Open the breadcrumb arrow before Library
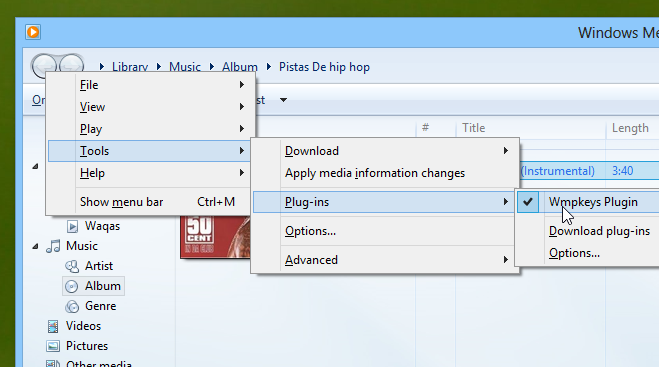The width and height of the screenshot is (659, 367). point(102,66)
